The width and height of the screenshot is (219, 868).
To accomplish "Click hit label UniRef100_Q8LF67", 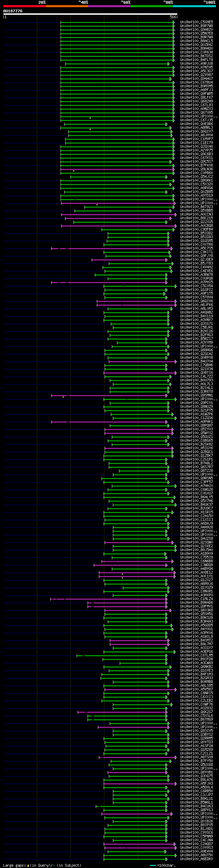I will [196, 97].
